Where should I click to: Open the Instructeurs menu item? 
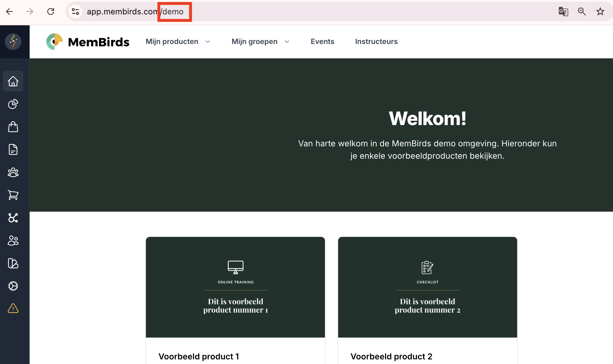pos(376,42)
